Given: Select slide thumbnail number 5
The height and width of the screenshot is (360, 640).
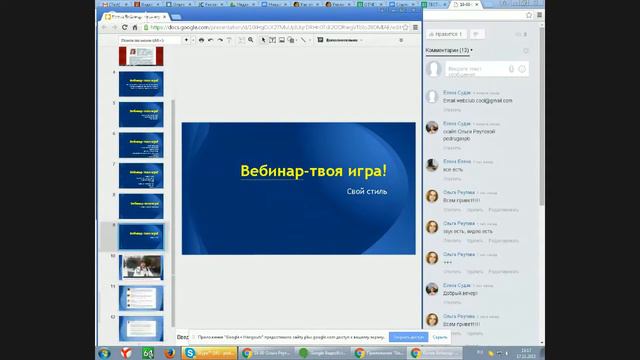Looking at the screenshot, I should 141,115.
